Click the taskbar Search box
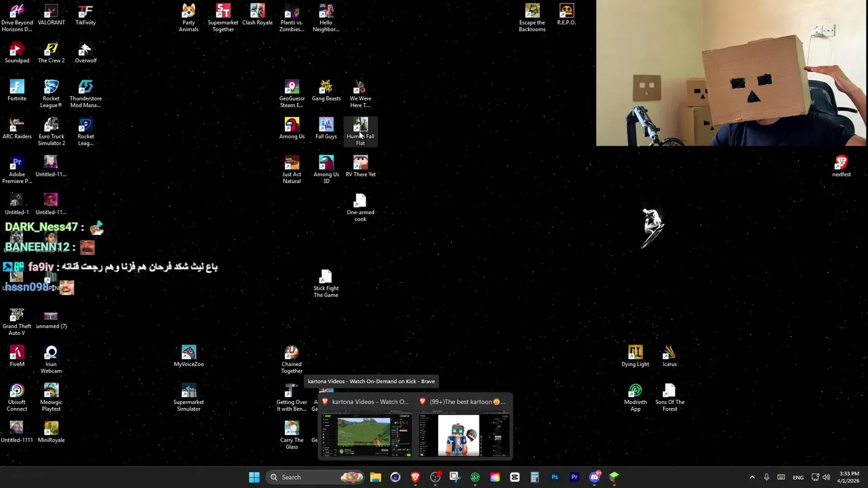 point(315,477)
